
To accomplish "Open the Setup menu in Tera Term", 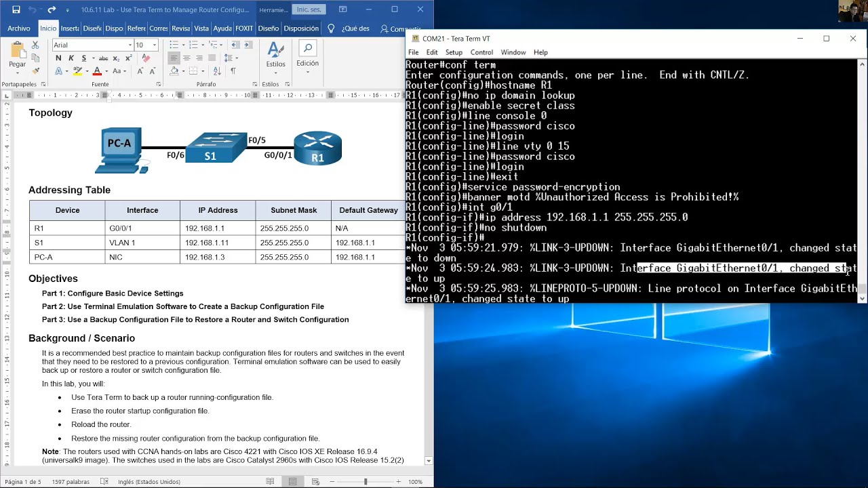I will (454, 52).
